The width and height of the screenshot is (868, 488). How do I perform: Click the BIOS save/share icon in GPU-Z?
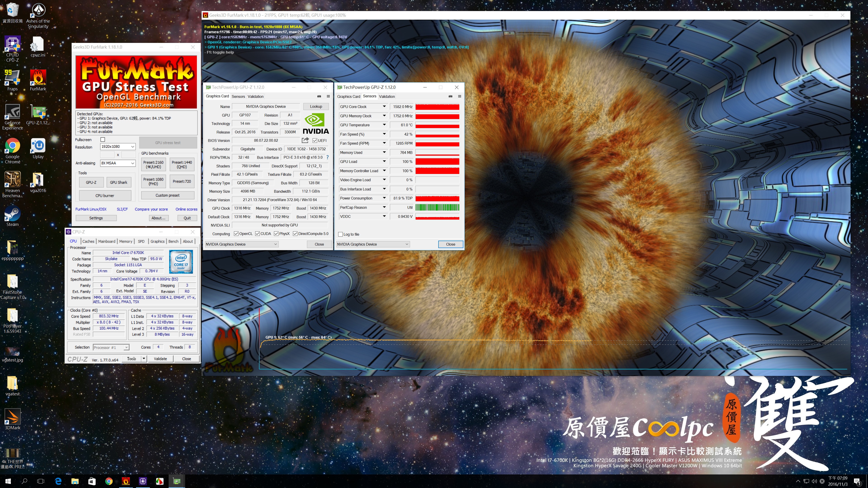click(305, 140)
